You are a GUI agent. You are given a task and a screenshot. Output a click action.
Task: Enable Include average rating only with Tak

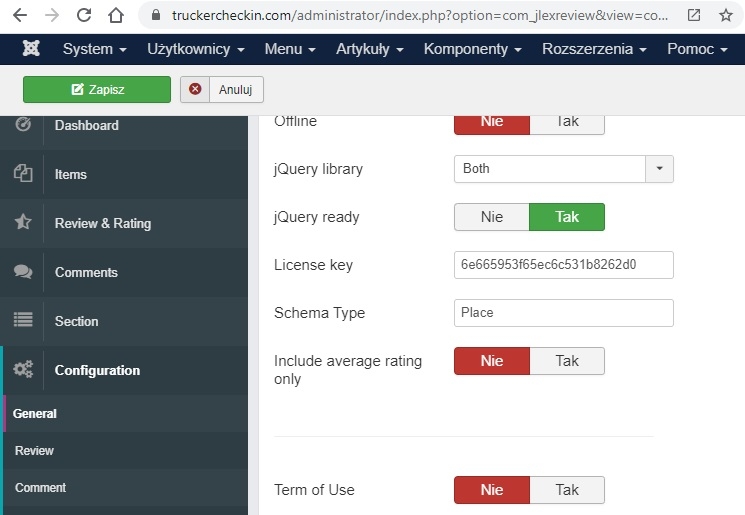[x=567, y=361]
